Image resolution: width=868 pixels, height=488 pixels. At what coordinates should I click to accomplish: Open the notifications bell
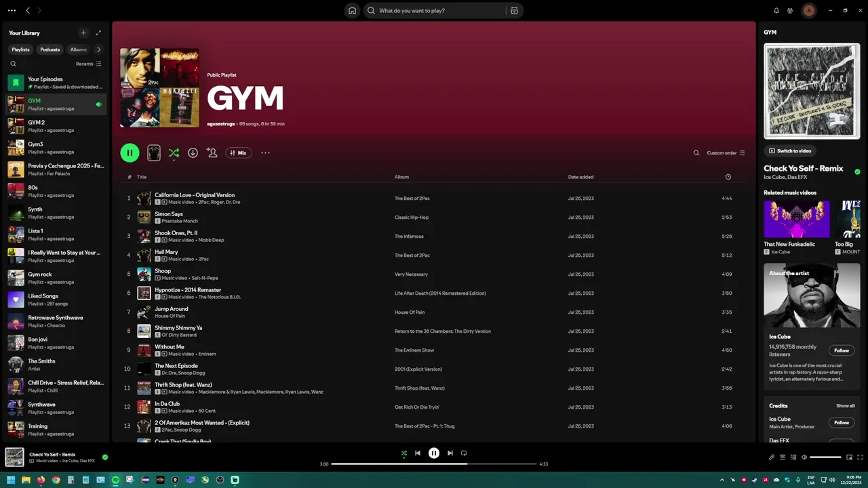click(776, 11)
